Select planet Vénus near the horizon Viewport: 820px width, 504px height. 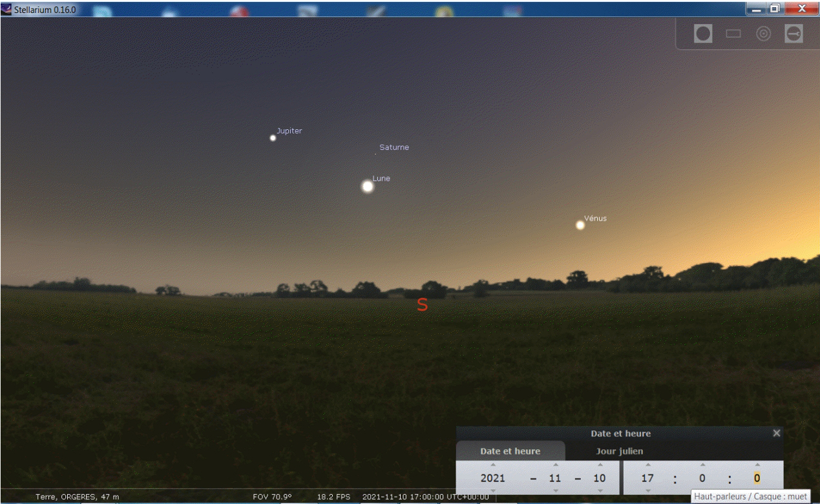coord(580,225)
